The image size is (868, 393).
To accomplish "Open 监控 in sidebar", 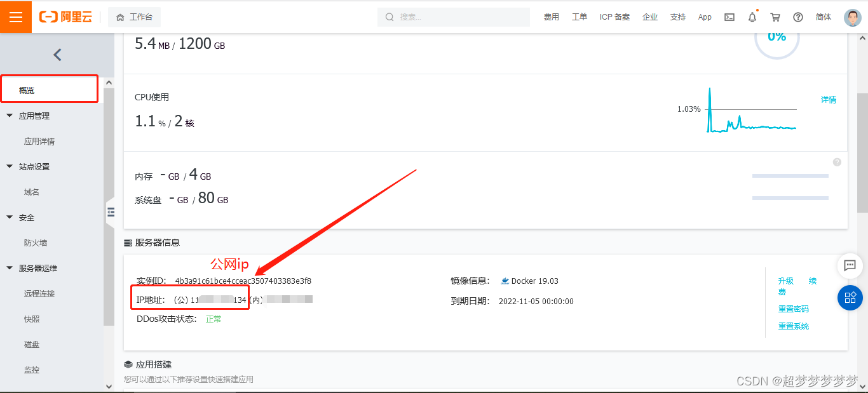I will [x=32, y=370].
